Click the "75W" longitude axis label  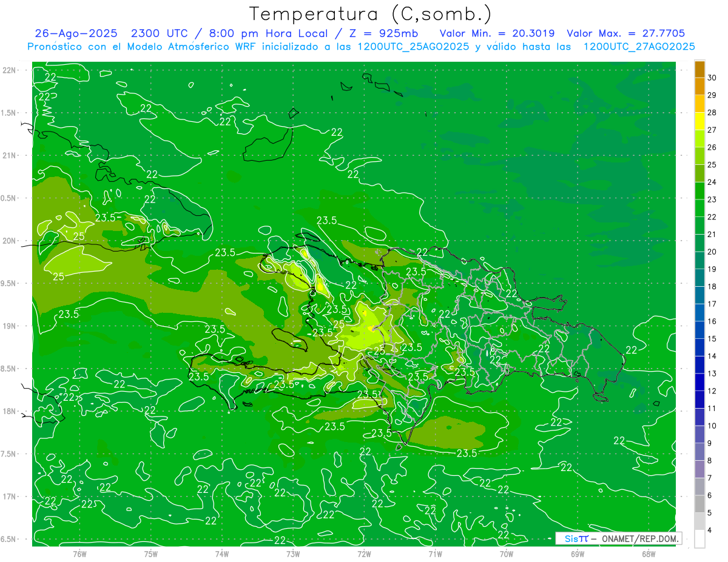[151, 554]
